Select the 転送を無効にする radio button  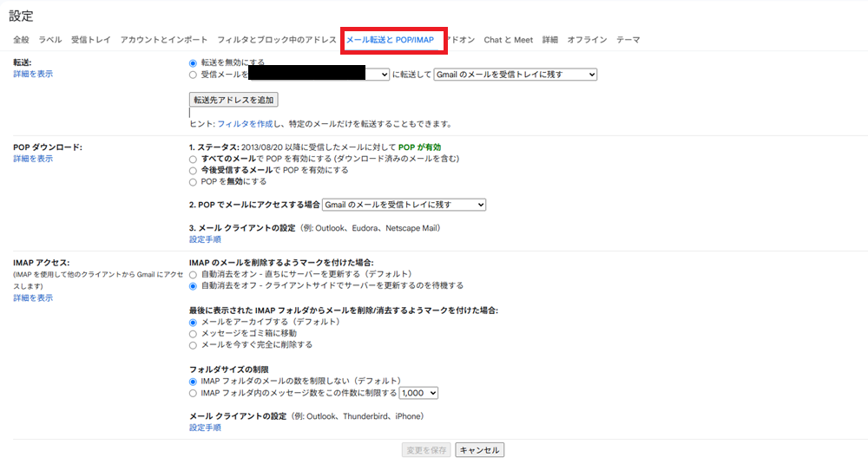pyautogui.click(x=193, y=63)
